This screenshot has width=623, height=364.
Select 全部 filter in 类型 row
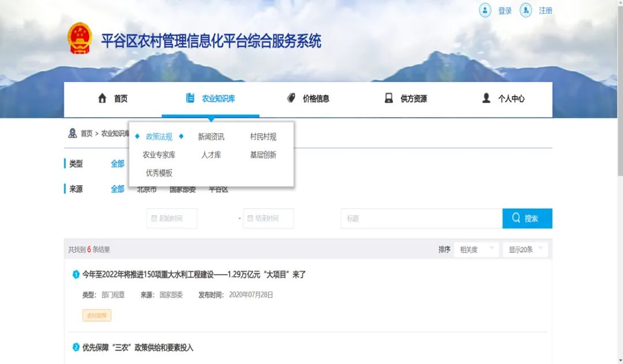(x=118, y=164)
